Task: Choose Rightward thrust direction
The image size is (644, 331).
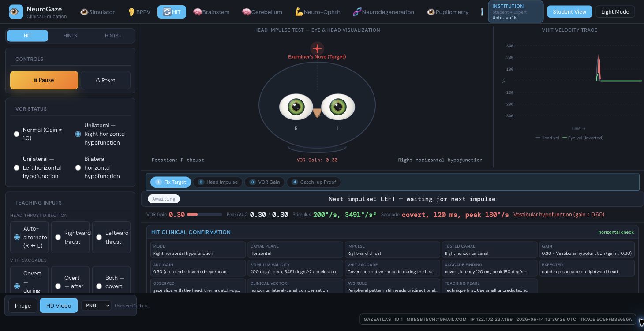Action: pos(70,237)
